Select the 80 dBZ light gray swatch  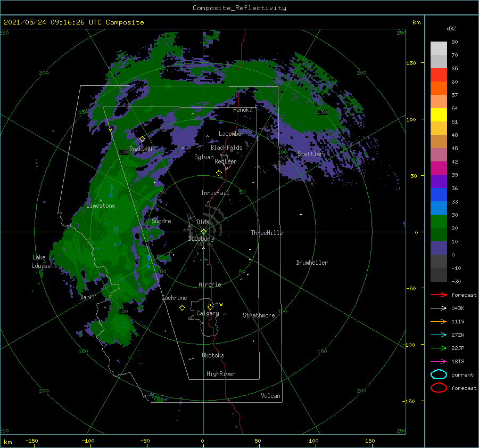pyautogui.click(x=439, y=48)
